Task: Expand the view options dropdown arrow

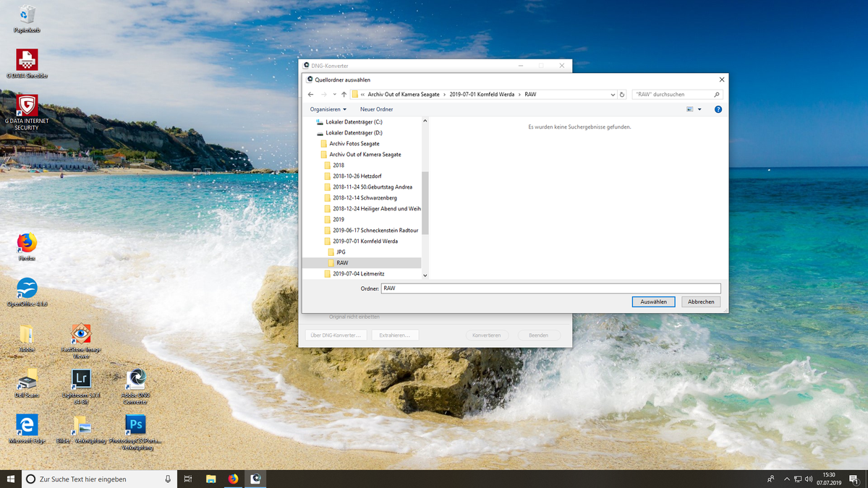Action: 699,109
